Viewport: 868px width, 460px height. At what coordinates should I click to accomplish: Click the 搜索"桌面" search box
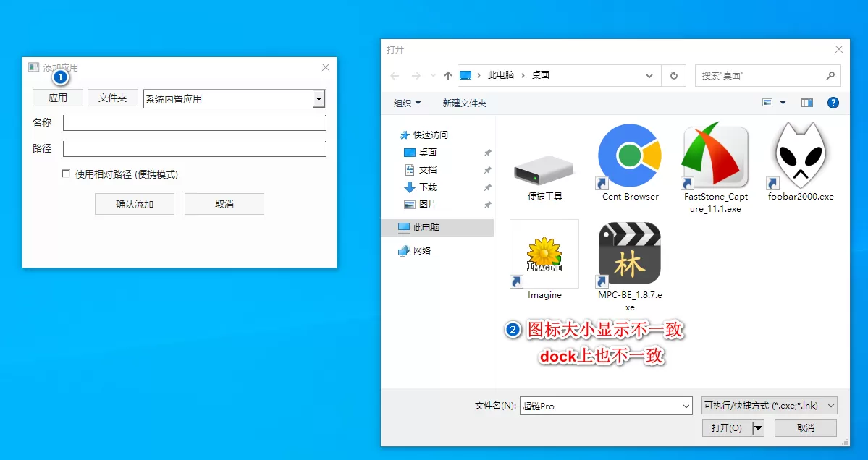[760, 75]
